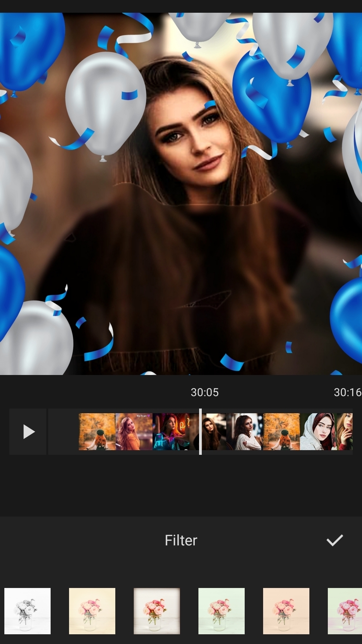This screenshot has height=644, width=362.
Task: Tap the 30:05 timestamp above the timeline
Action: pos(204,392)
